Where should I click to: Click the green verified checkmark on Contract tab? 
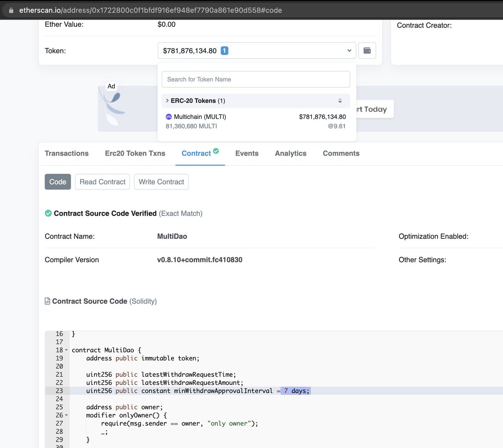click(x=216, y=151)
